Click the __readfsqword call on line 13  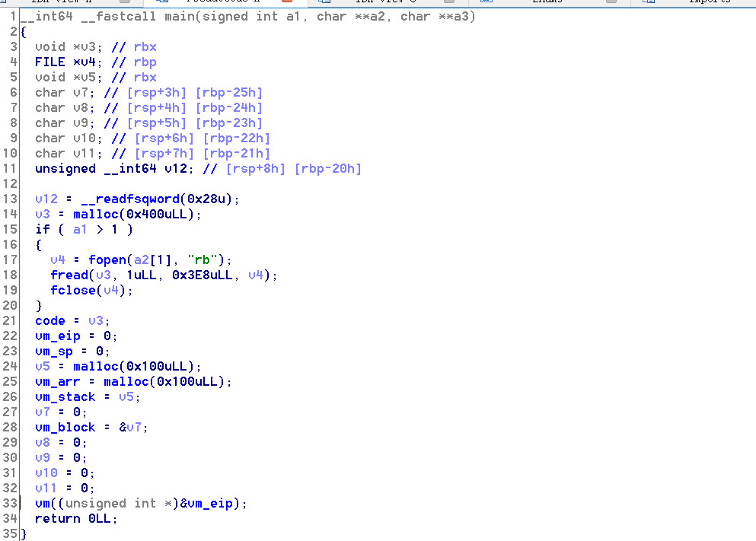(x=160, y=199)
